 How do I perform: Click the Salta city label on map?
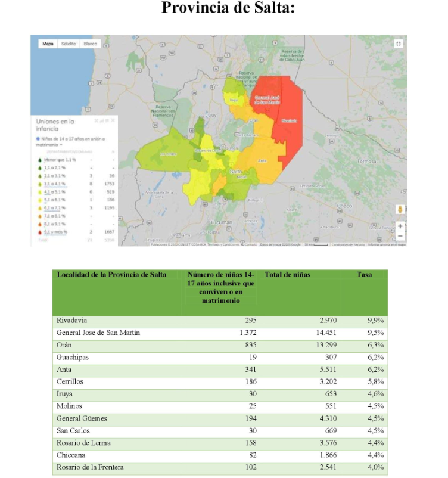(x=236, y=172)
